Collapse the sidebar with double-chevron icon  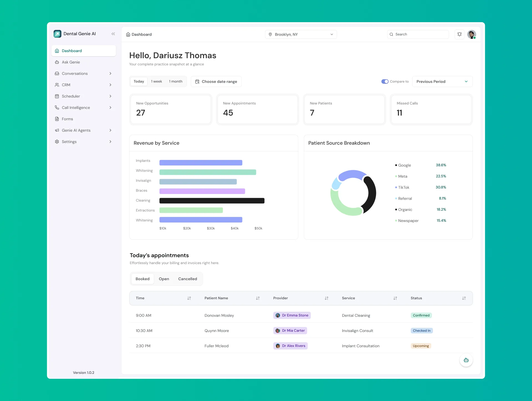click(x=113, y=34)
